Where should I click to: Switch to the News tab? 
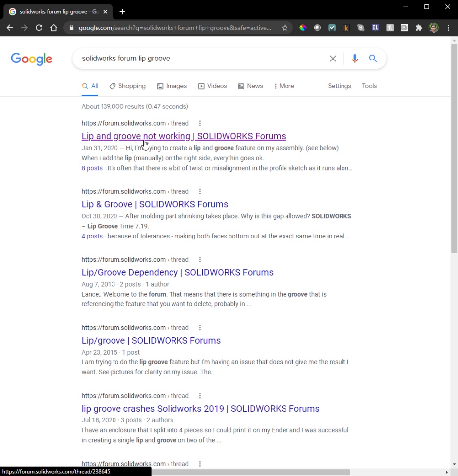[250, 86]
